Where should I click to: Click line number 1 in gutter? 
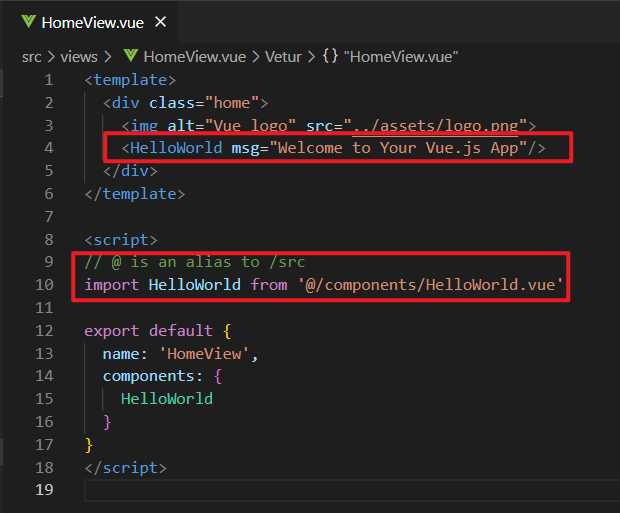(49, 80)
